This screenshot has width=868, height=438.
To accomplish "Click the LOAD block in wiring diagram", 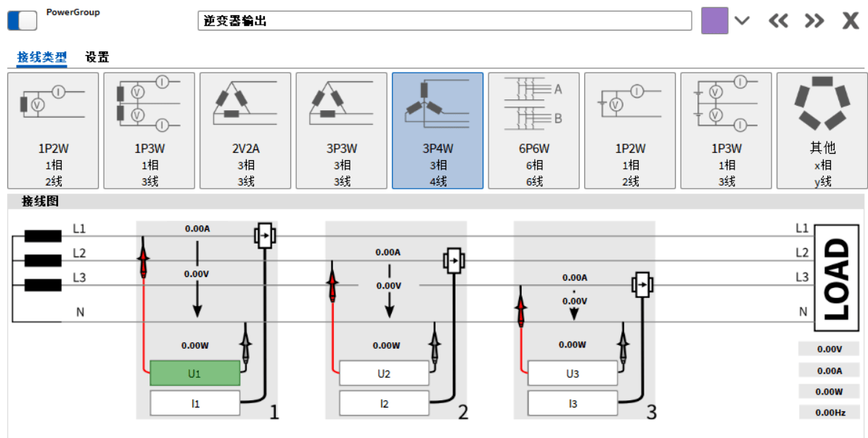I will click(838, 278).
